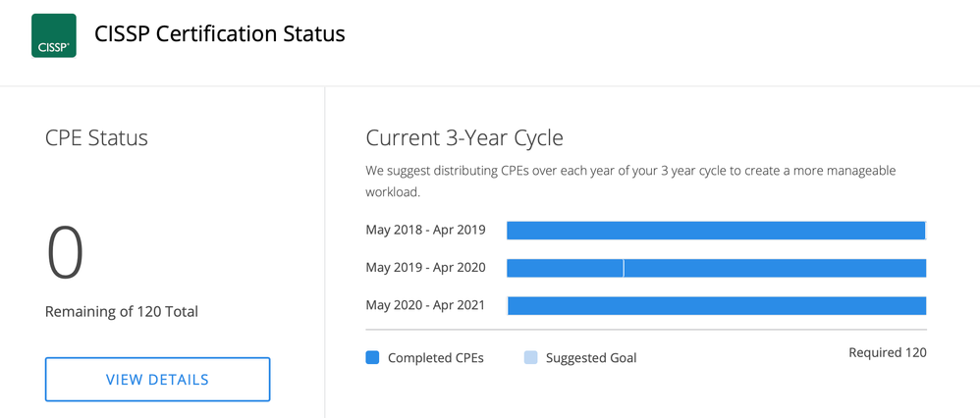Click the large 0 remaining CPE count

pyautogui.click(x=66, y=252)
